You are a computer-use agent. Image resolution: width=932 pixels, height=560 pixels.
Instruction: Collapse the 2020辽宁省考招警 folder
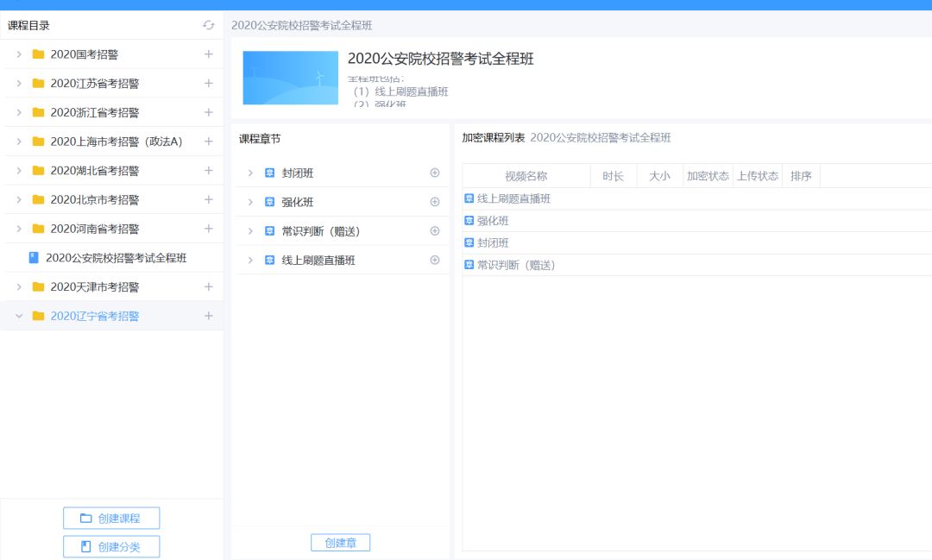(x=19, y=316)
